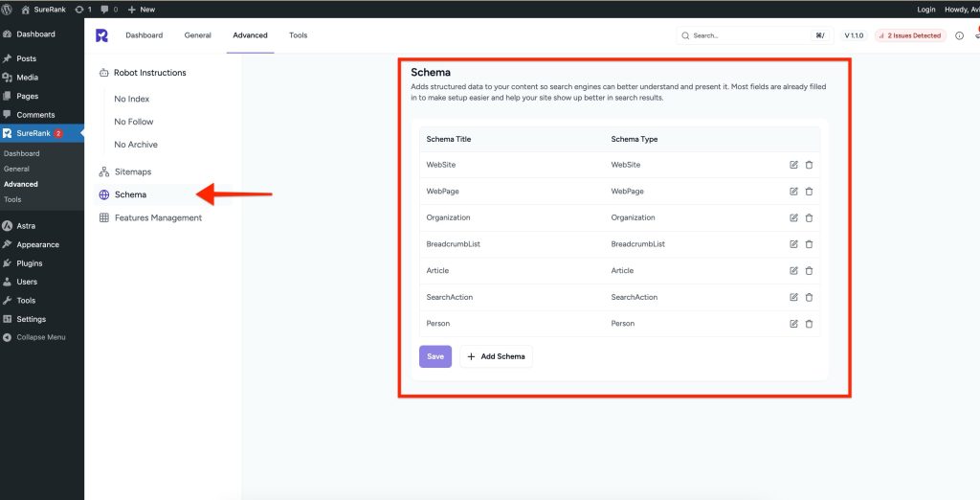The width and height of the screenshot is (980, 500).
Task: Delete the WebSite schema row
Action: tap(809, 165)
